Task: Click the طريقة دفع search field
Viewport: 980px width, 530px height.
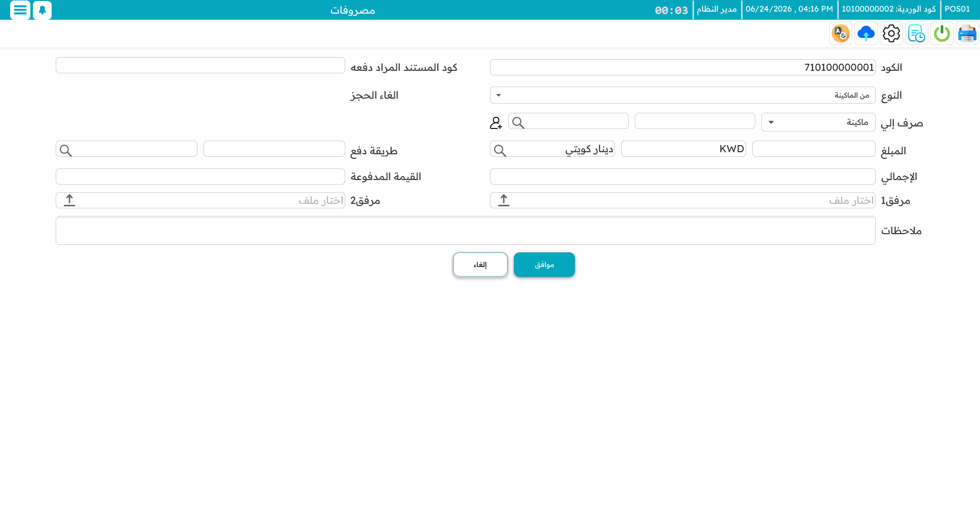Action: click(126, 149)
